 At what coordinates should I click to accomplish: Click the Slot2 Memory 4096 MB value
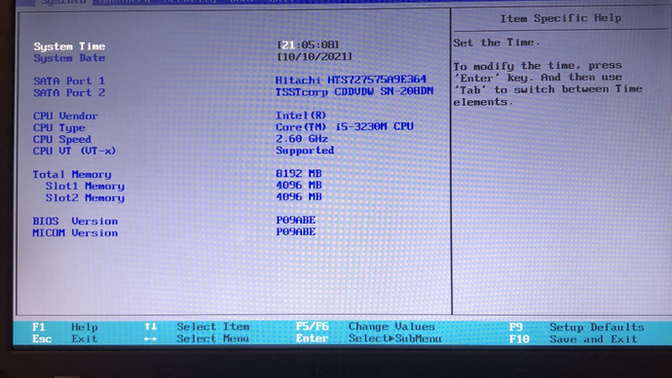pyautogui.click(x=299, y=196)
